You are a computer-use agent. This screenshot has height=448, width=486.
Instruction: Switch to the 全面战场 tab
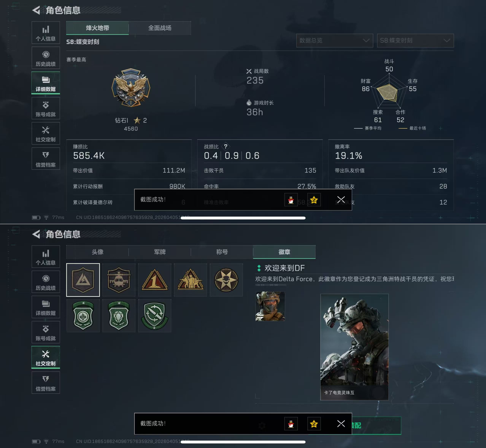pyautogui.click(x=160, y=28)
